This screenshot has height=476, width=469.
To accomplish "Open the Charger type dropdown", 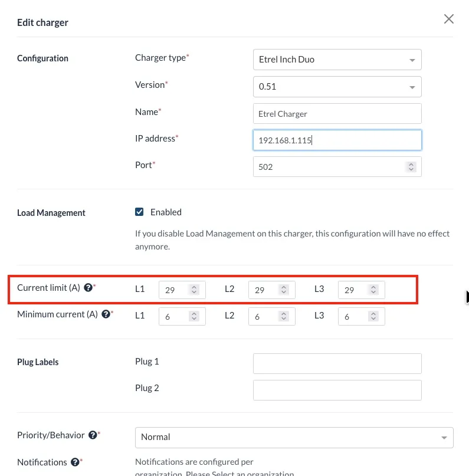I will (337, 60).
